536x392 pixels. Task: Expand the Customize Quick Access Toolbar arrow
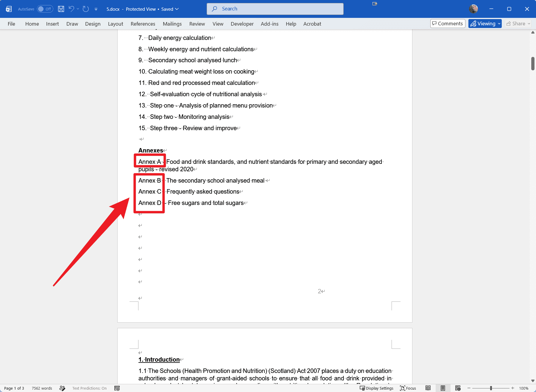96,9
